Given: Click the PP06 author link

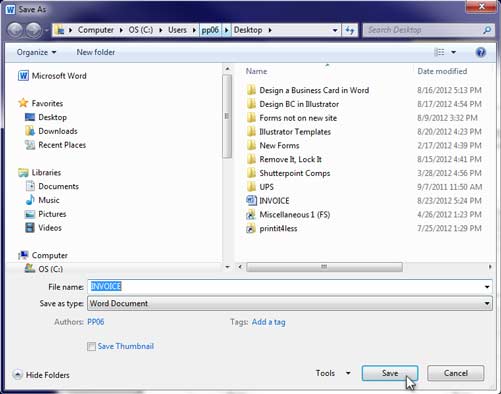Looking at the screenshot, I should tap(96, 322).
